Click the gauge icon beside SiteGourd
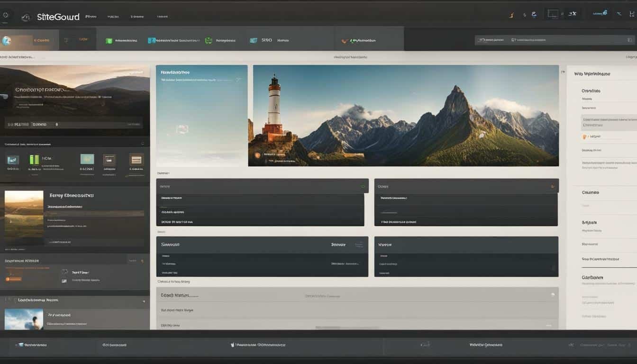637x364 pixels. [26, 18]
